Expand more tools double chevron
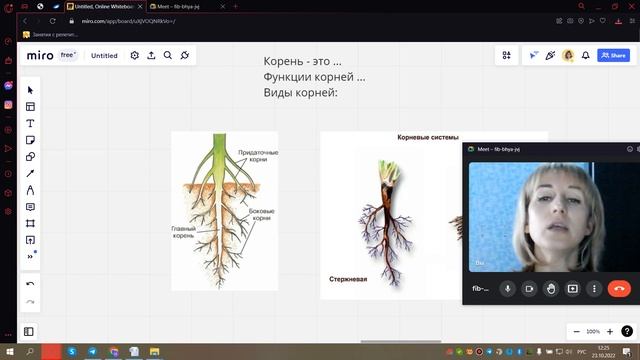The image size is (640, 360). click(x=30, y=256)
